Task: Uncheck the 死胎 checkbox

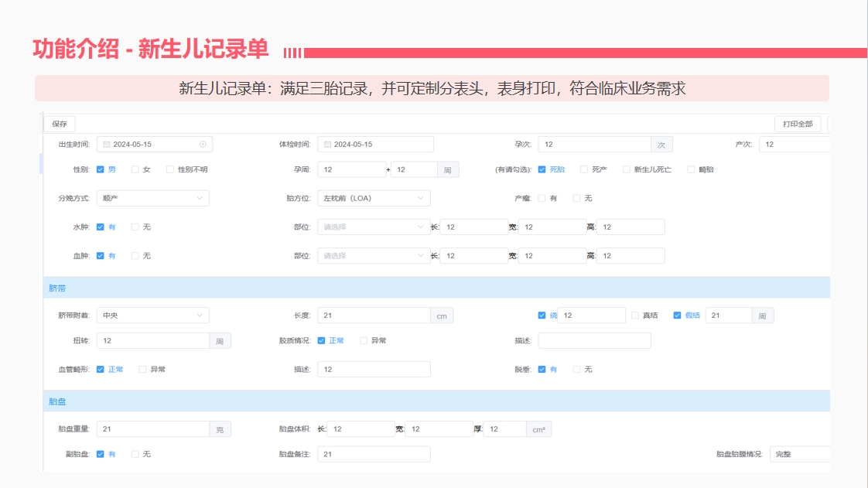Action: (542, 169)
